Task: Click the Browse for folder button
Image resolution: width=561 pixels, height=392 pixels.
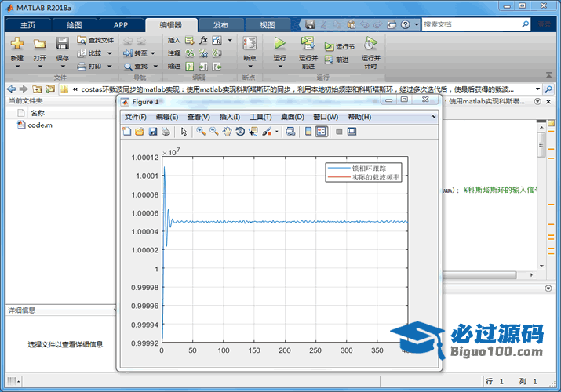Action: pos(50,89)
